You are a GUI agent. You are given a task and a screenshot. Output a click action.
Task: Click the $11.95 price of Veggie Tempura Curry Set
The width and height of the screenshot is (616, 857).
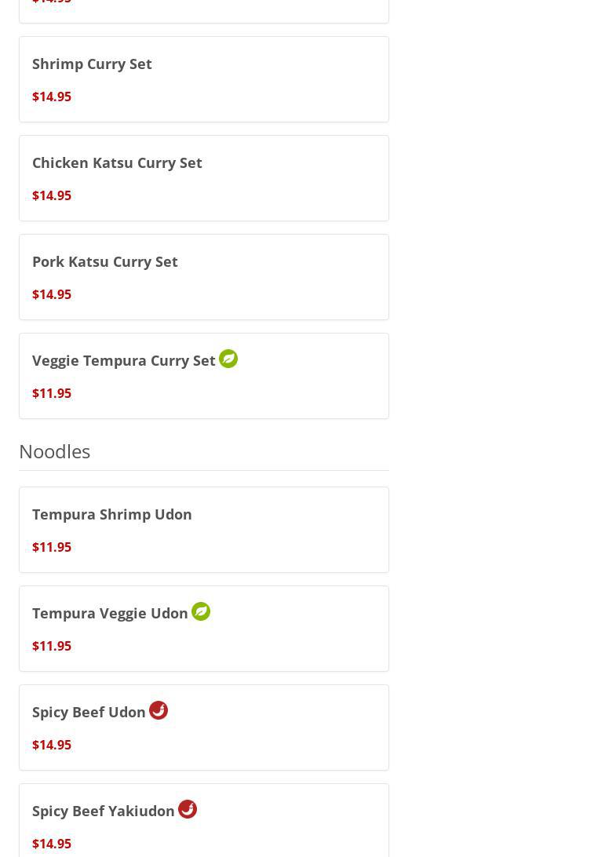coord(52,393)
